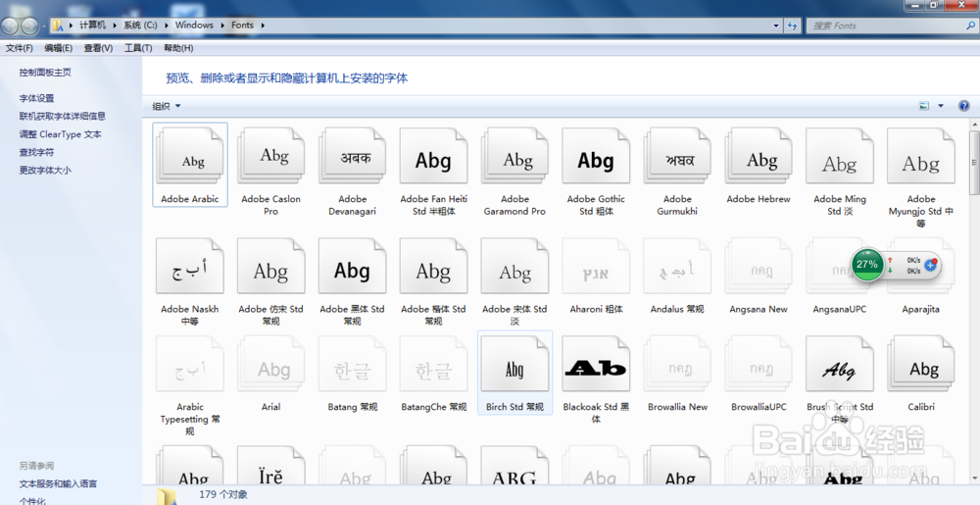Select the BatangChe 常规 font icon
This screenshot has width=980, height=505.
(x=434, y=364)
